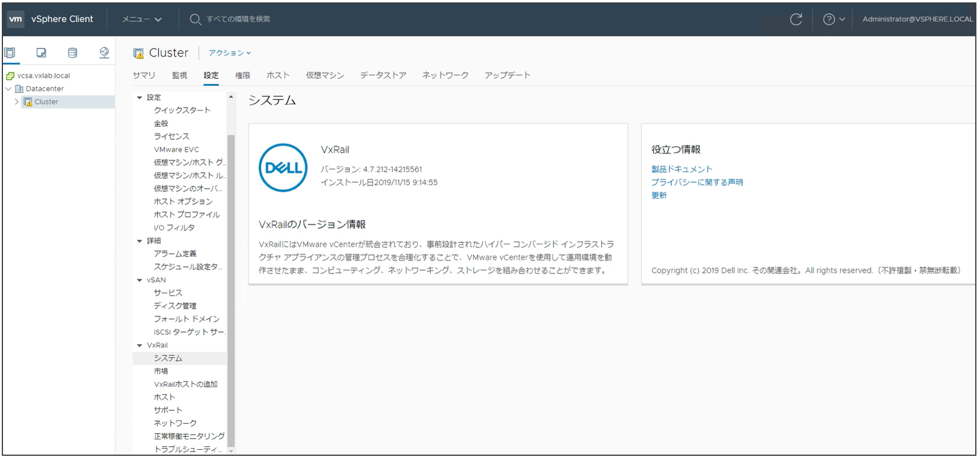980x460 pixels.
Task: Select VxRail システム item
Action: [x=179, y=358]
